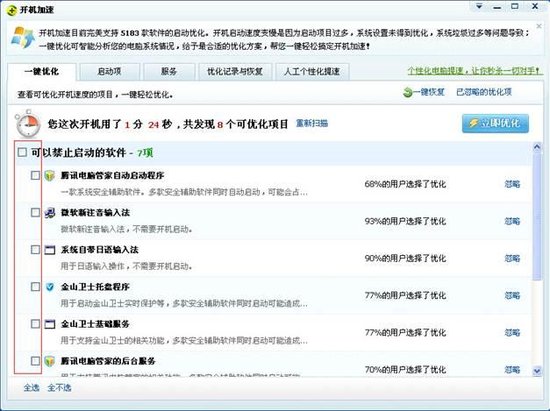Click the 腾讯电脑管家的后台服务 shield icon
The image size is (550, 411).
[50, 361]
